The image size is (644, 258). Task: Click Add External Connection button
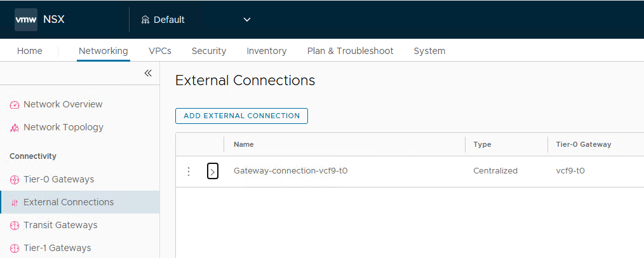coord(241,116)
